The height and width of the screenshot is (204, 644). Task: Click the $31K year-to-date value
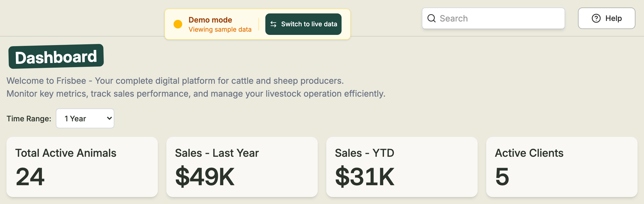point(365,177)
